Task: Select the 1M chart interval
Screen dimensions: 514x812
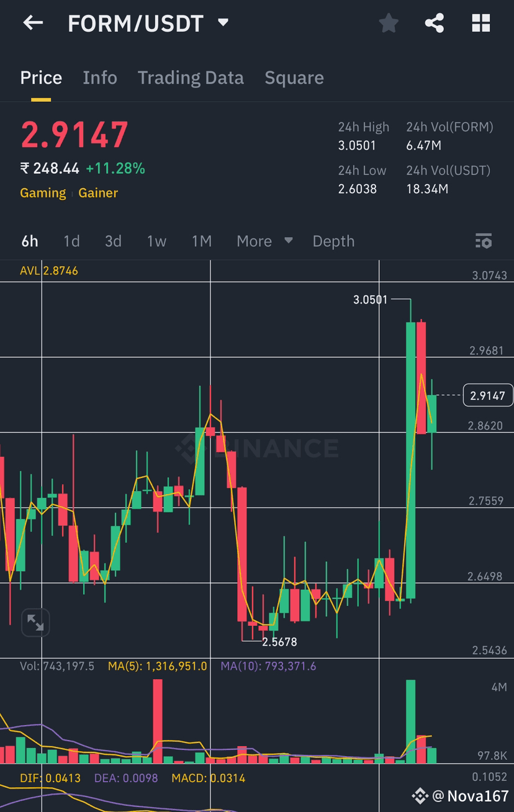Action: (x=202, y=241)
